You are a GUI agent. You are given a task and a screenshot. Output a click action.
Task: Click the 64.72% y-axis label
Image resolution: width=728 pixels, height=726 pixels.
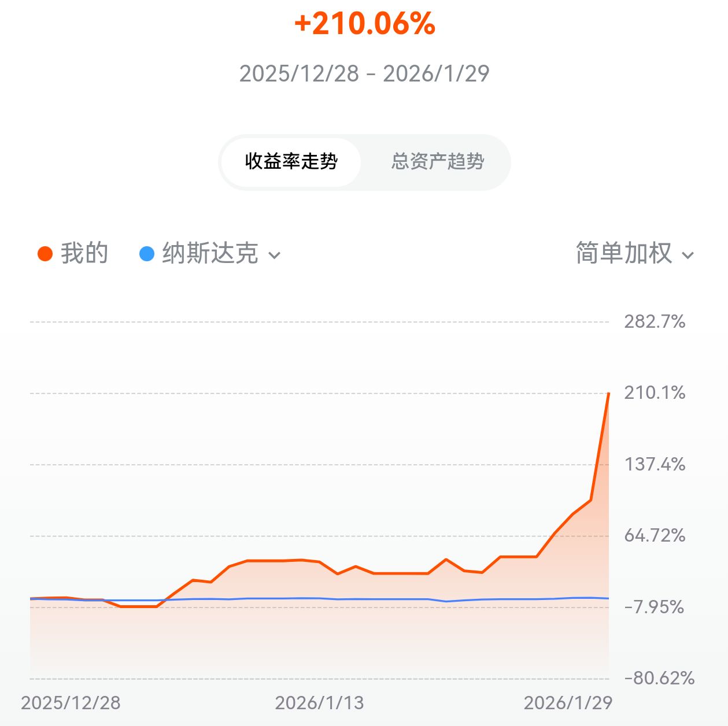click(x=654, y=535)
